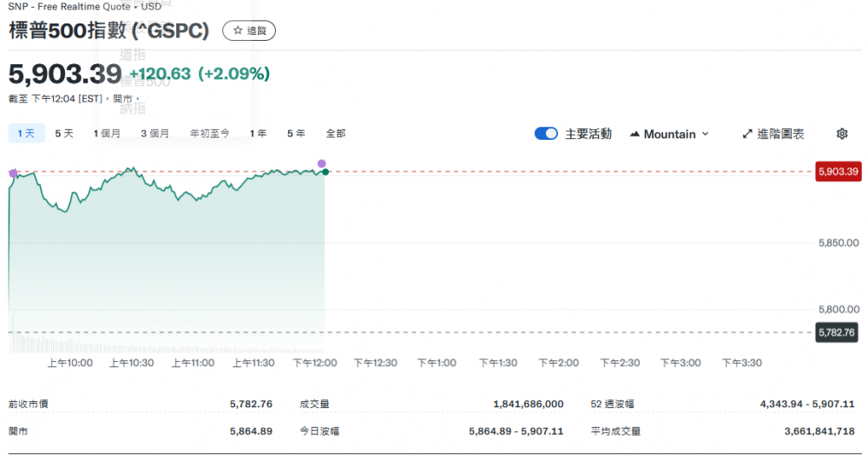Switch to the 5天 time range
Screen dimensions: 868x461
point(64,133)
